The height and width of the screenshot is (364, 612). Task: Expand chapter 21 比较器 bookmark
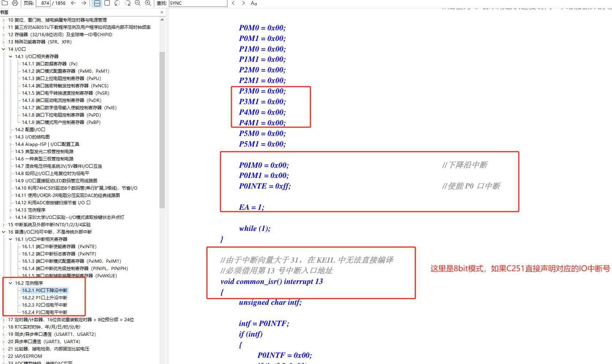4,349
